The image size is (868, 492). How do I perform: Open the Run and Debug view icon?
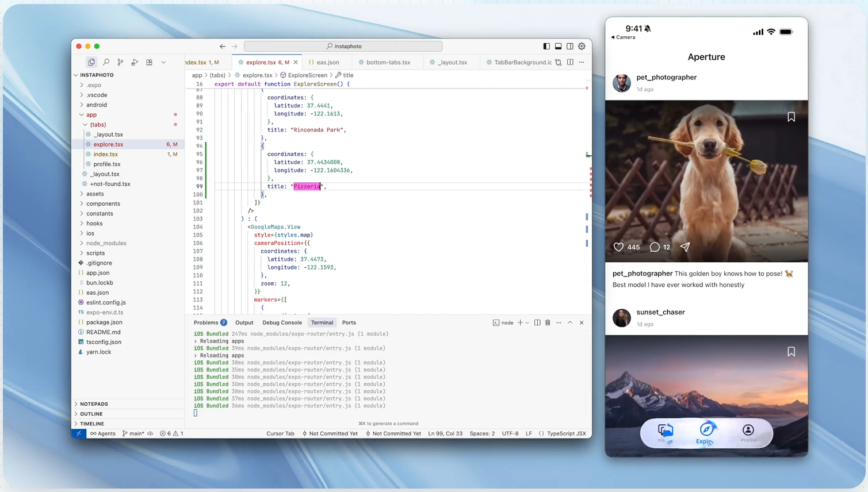tap(135, 62)
